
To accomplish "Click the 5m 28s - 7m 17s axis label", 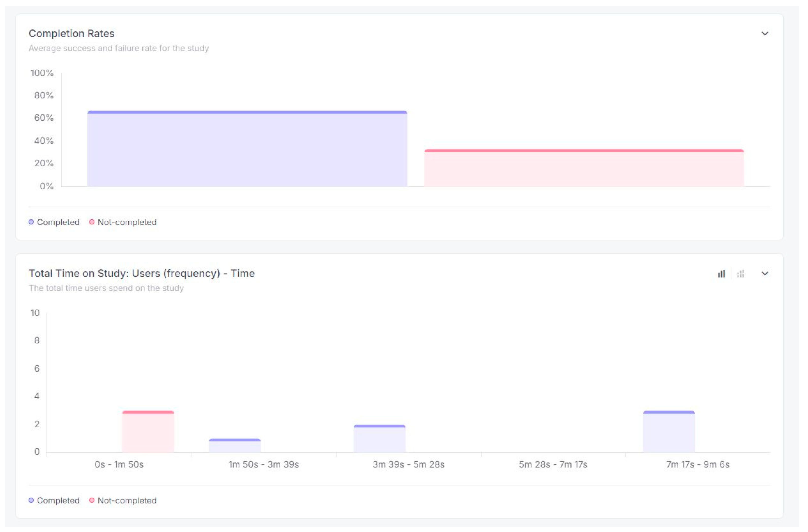I will click(553, 464).
